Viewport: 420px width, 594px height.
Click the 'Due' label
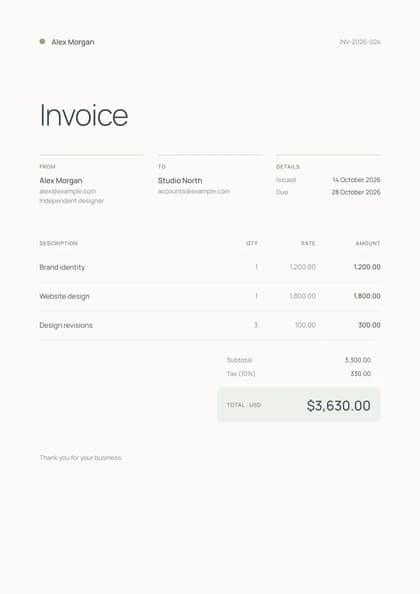[x=282, y=192]
